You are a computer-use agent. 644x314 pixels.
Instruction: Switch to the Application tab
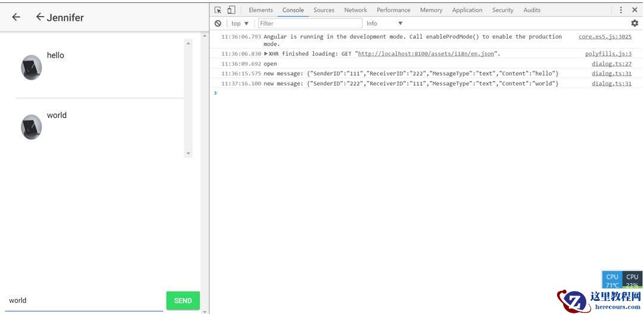pos(467,10)
